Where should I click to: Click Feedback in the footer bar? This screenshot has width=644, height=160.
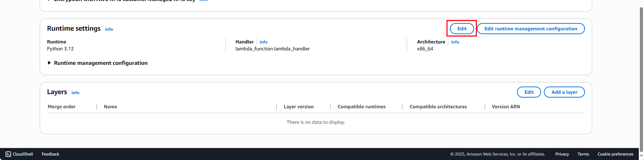click(x=50, y=154)
